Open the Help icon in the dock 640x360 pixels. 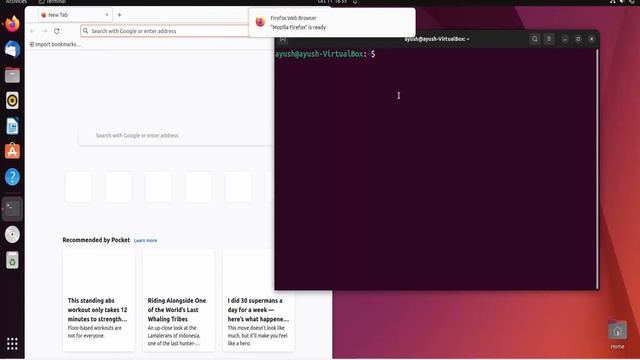[x=12, y=177]
